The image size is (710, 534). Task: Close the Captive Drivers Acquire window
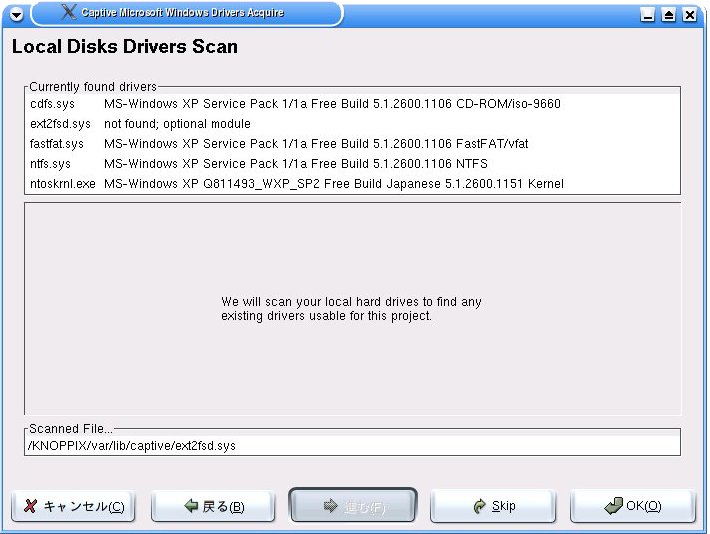coord(689,15)
